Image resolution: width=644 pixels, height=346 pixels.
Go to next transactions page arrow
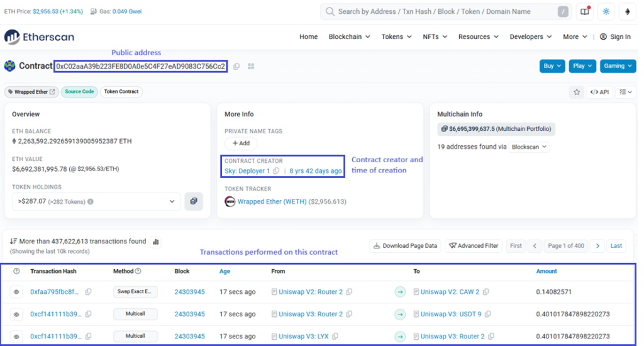(x=597, y=245)
